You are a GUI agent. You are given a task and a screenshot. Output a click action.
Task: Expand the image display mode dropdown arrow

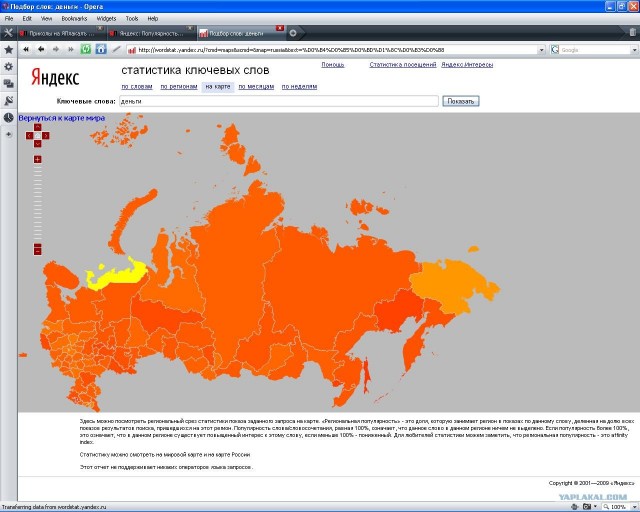(x=596, y=507)
